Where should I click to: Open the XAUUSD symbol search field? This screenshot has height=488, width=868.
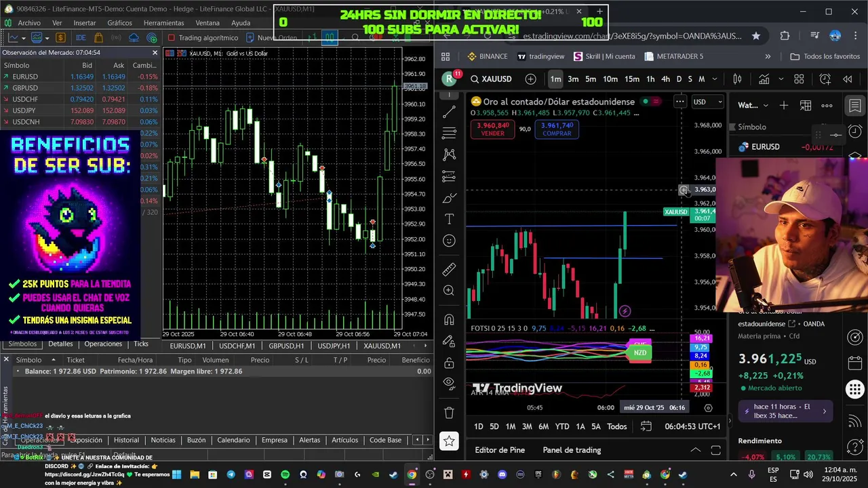492,79
